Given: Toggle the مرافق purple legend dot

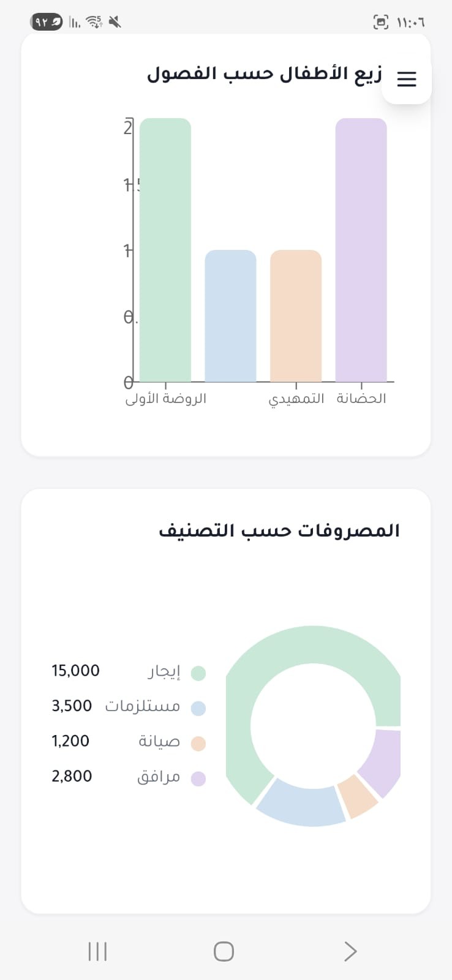Looking at the screenshot, I should click(198, 778).
